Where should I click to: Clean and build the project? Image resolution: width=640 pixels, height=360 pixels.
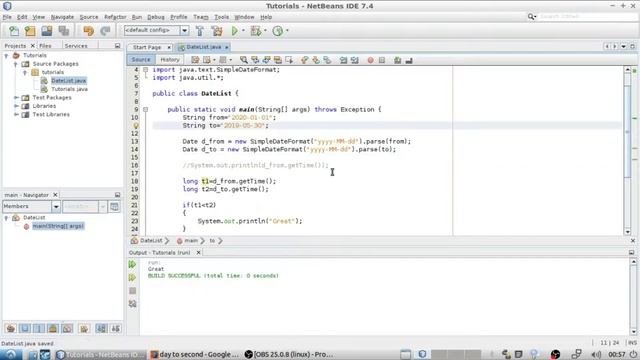217,31
